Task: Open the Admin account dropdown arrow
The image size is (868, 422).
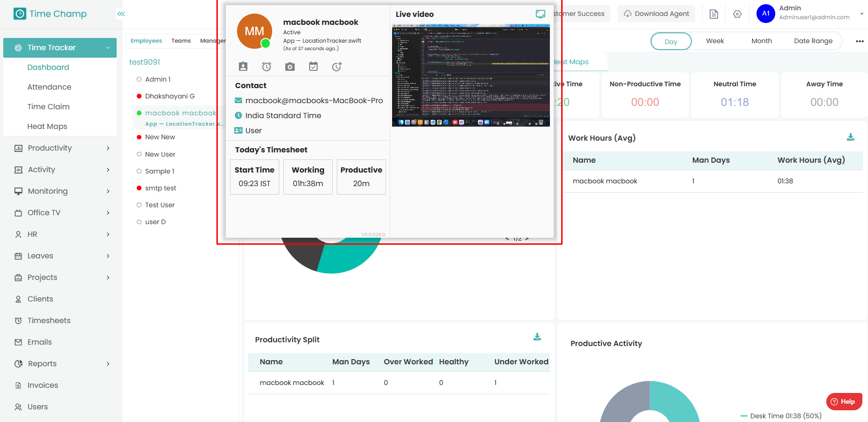Action: point(861,14)
